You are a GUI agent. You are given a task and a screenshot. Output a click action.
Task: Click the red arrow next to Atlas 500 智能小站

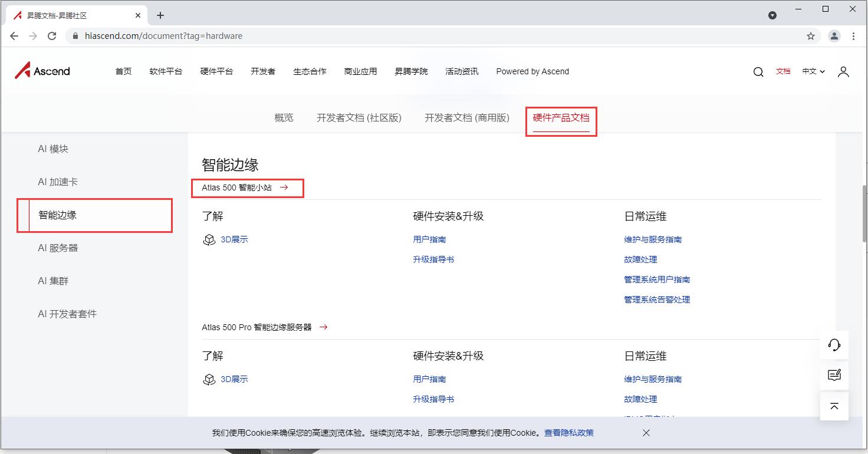coord(284,187)
